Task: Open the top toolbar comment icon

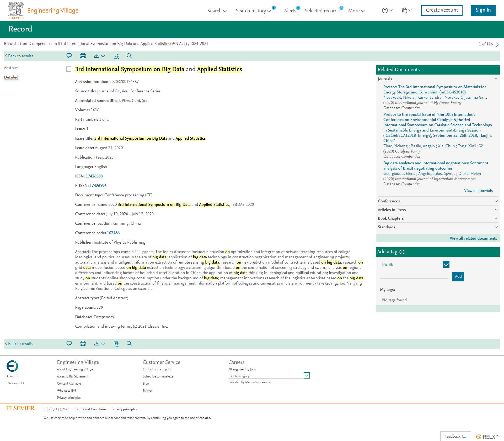Action: [x=69, y=56]
